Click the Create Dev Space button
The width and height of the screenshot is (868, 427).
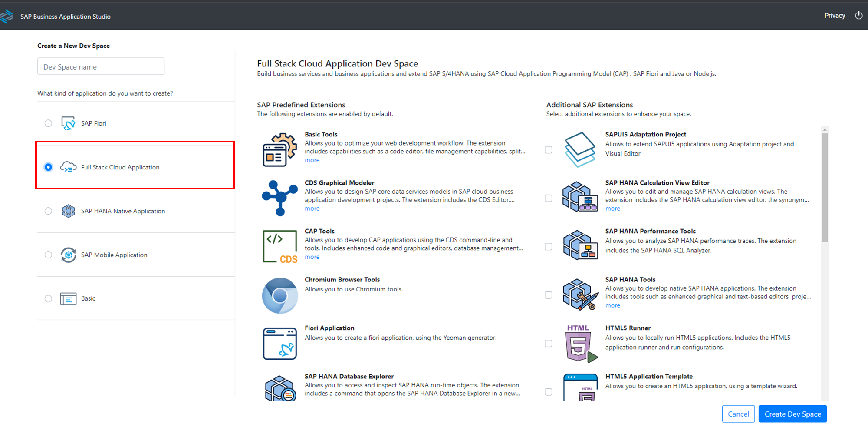coord(792,414)
